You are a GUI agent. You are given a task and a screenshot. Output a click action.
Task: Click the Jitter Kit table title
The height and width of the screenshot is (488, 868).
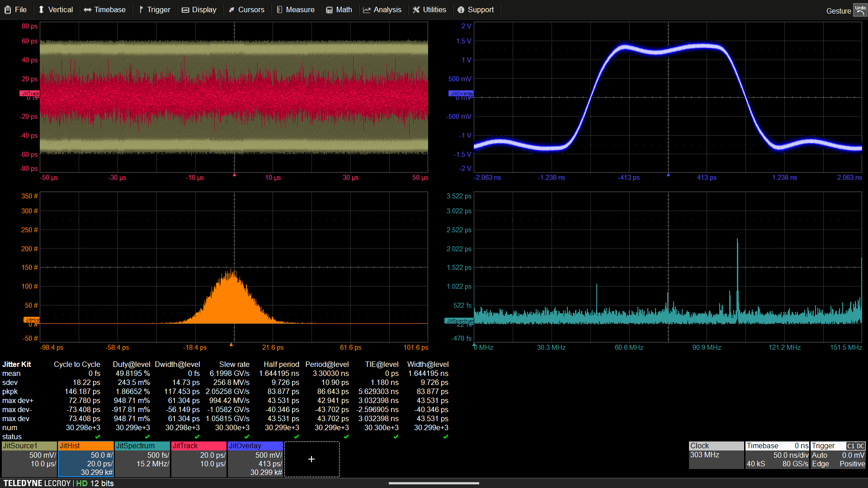17,364
